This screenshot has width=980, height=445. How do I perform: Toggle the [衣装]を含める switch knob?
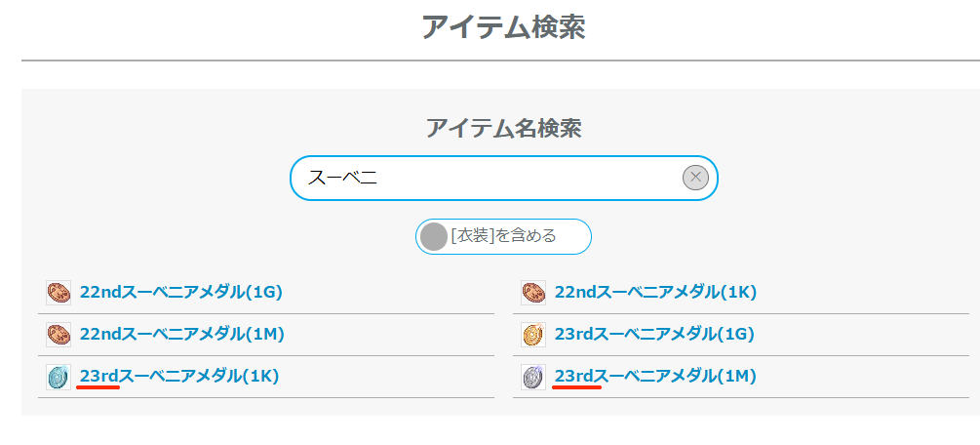click(434, 236)
